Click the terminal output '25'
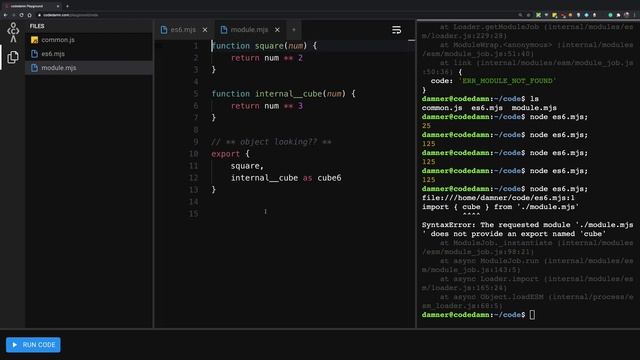 coord(427,126)
